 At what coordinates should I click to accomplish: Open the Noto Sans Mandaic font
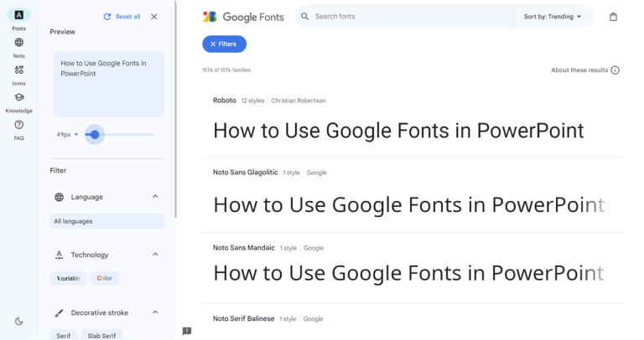[243, 248]
